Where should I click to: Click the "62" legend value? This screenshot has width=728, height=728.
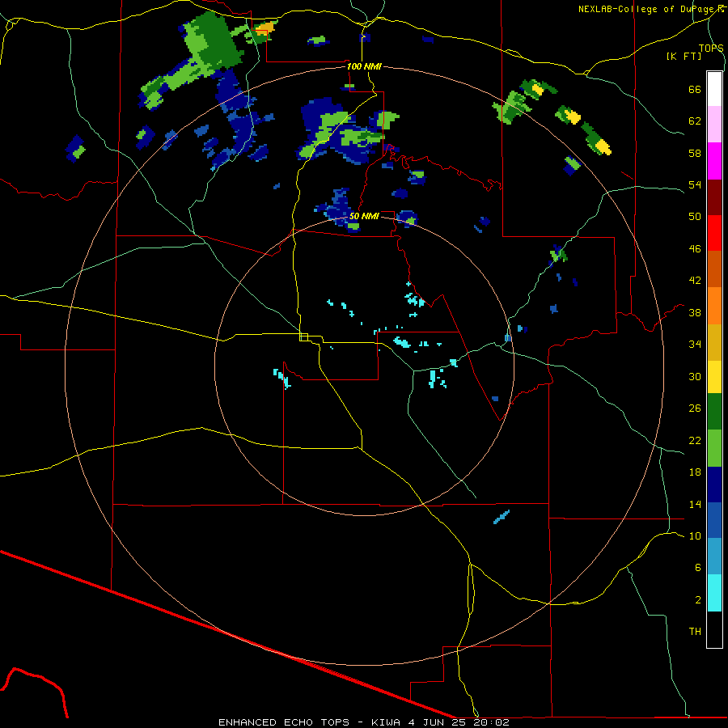695,121
